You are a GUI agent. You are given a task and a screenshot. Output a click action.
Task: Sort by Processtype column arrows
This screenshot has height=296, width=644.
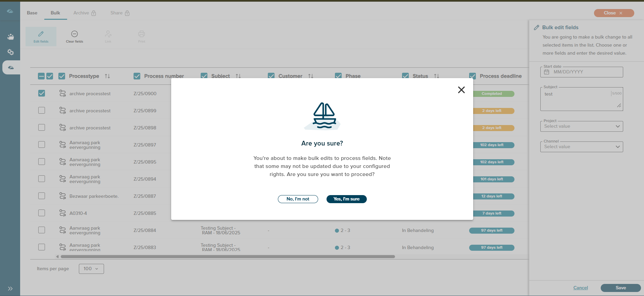pos(107,76)
